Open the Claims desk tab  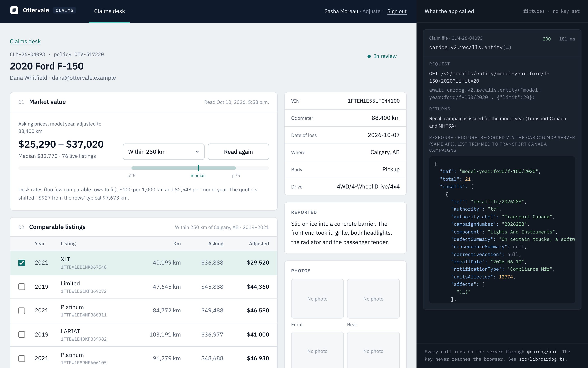tap(109, 11)
